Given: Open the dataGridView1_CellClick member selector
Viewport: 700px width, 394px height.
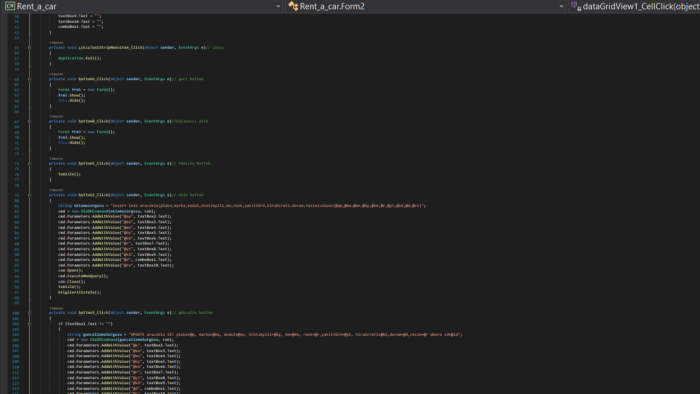Looking at the screenshot, I should 641,6.
